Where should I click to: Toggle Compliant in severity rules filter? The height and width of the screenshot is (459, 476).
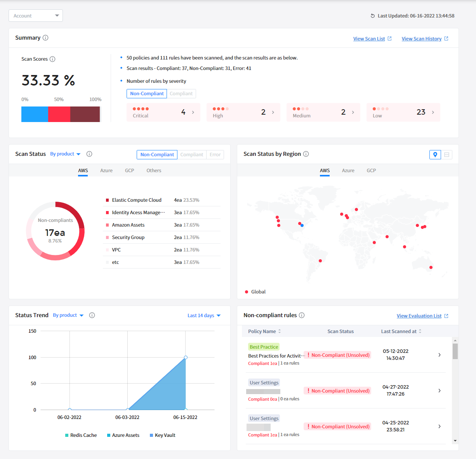tap(181, 94)
